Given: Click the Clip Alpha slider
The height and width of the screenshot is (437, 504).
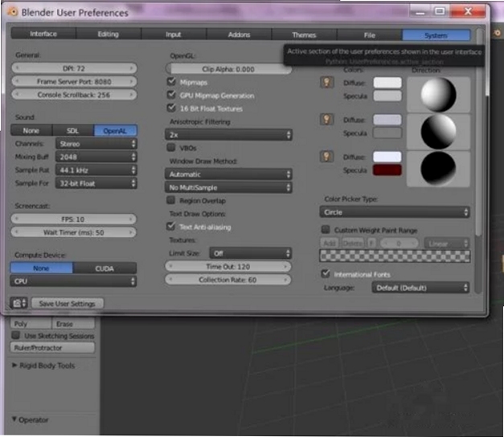Looking at the screenshot, I should [228, 69].
